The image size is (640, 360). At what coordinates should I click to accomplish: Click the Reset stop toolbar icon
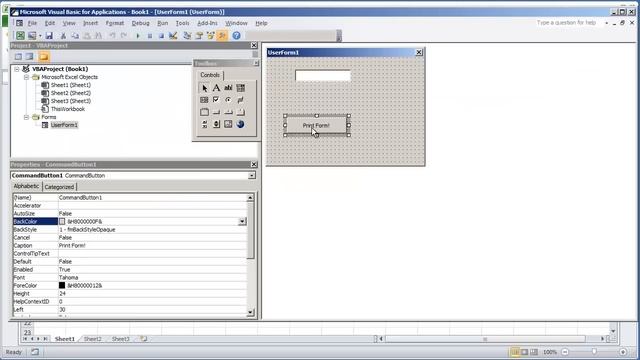click(161, 36)
